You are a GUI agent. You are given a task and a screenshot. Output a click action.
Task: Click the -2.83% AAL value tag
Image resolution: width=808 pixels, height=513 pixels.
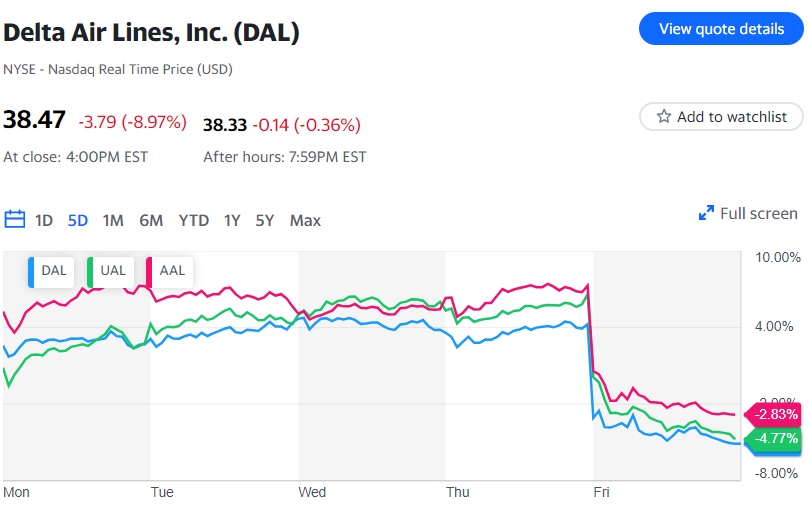pyautogui.click(x=775, y=414)
